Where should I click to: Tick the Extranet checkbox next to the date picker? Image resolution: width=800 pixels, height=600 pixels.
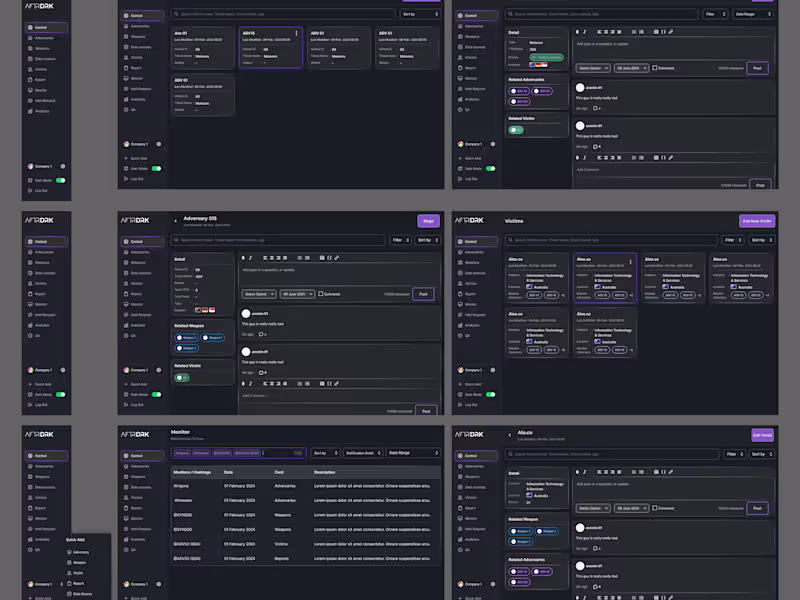point(321,294)
